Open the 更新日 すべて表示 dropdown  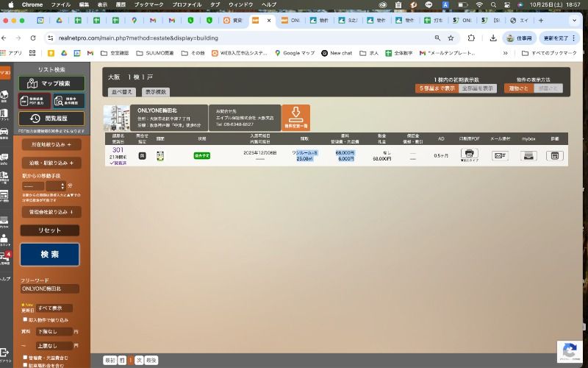(x=54, y=308)
